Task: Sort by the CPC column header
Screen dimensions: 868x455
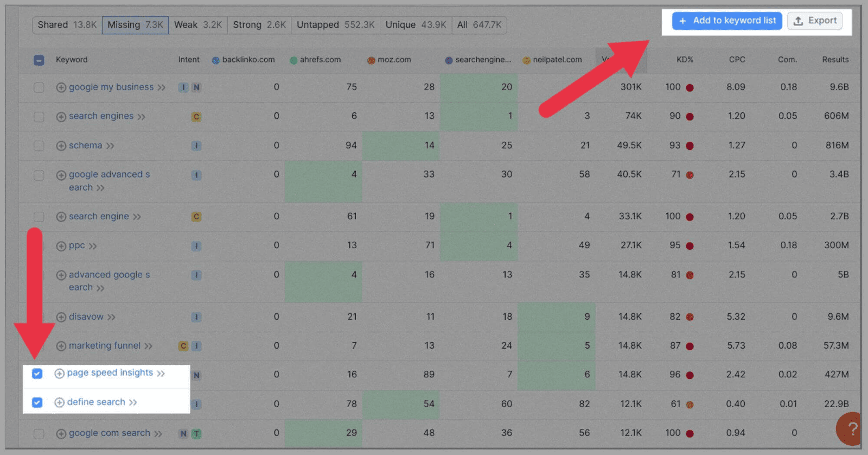Action: coord(737,60)
